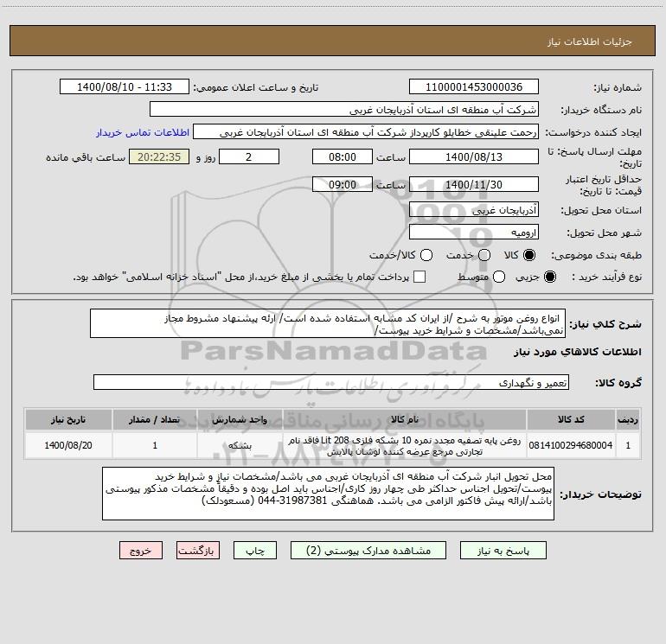Click the پاسخ به نیاز button
Screen dimensions: 666x644
[503, 551]
